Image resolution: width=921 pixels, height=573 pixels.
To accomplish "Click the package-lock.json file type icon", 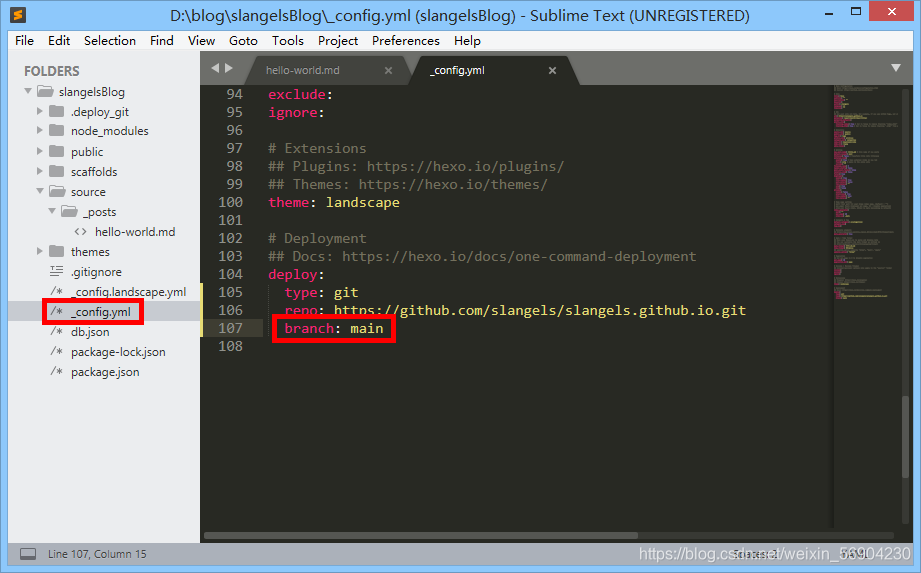I will [56, 352].
